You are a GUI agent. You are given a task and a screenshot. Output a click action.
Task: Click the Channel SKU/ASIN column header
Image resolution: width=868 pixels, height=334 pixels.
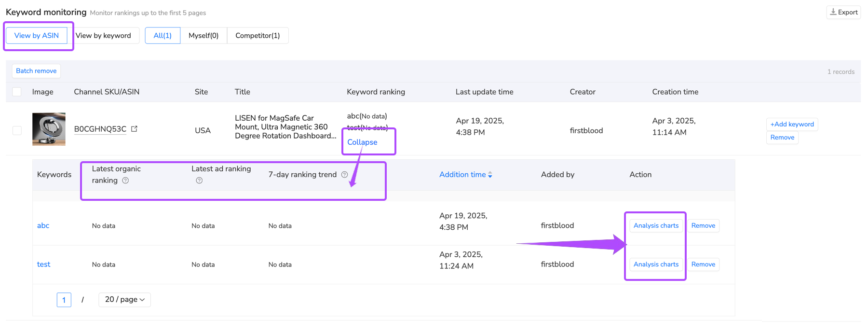point(107,92)
